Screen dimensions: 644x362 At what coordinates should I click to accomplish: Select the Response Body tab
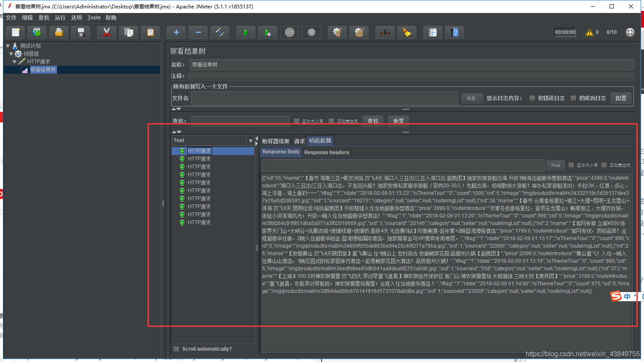click(x=281, y=152)
